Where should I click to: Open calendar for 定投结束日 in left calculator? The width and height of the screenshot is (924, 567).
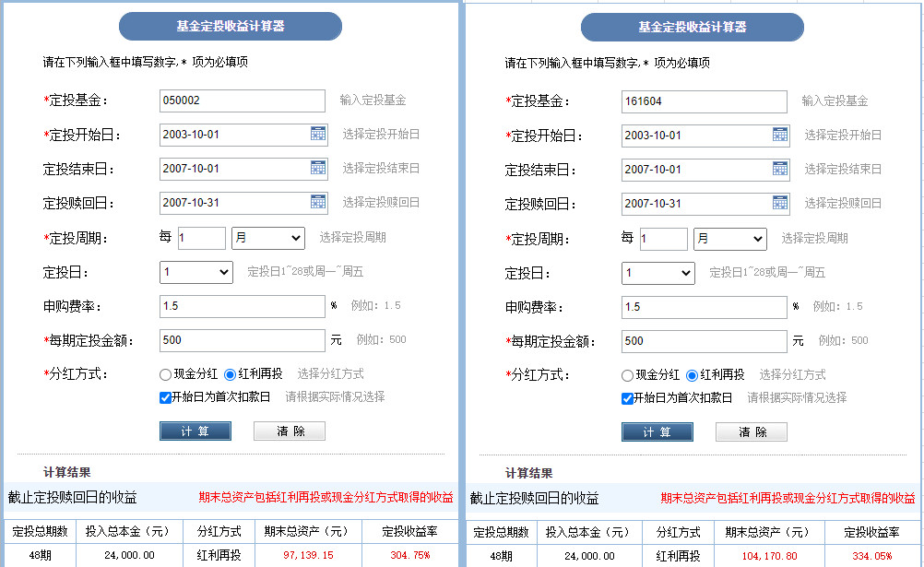(318, 168)
